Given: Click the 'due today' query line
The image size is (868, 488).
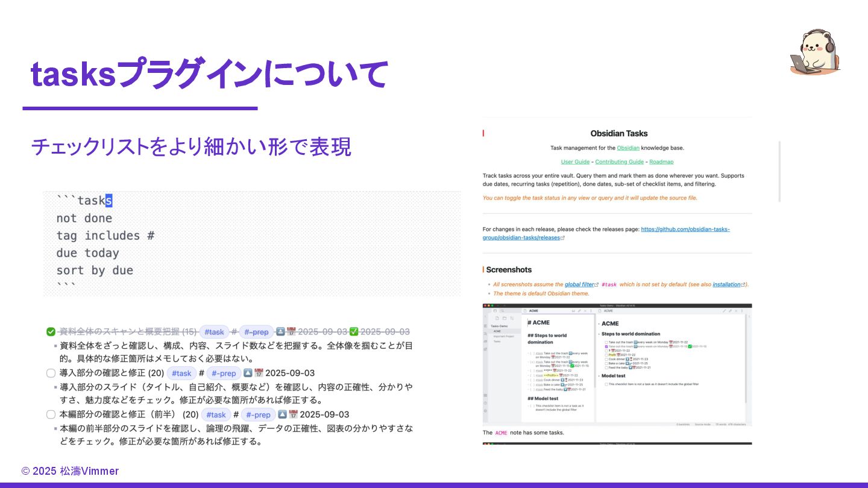Looking at the screenshot, I should click(88, 253).
